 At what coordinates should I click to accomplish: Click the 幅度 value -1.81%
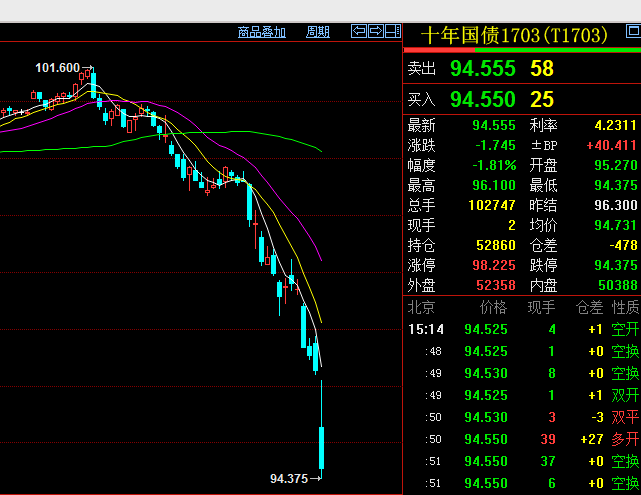point(494,165)
